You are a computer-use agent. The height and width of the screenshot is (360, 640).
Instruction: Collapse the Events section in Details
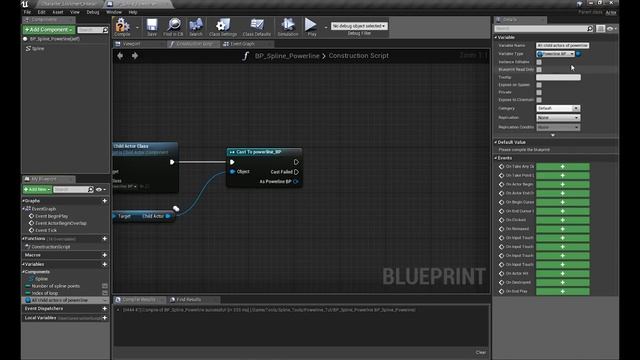pos(496,158)
